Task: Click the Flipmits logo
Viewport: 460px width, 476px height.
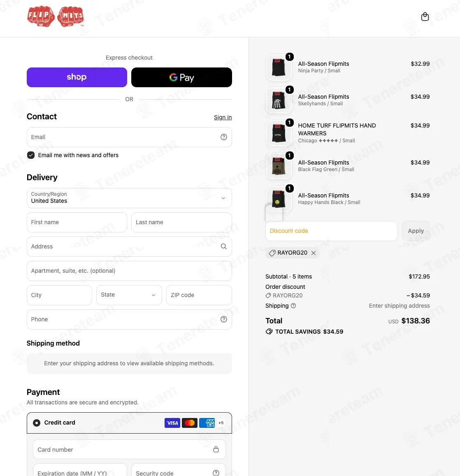Action: pos(55,16)
